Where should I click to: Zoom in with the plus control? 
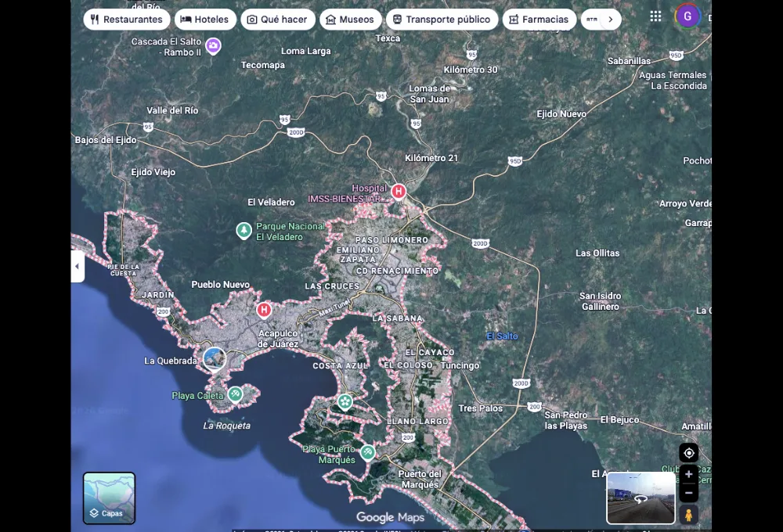tap(688, 473)
